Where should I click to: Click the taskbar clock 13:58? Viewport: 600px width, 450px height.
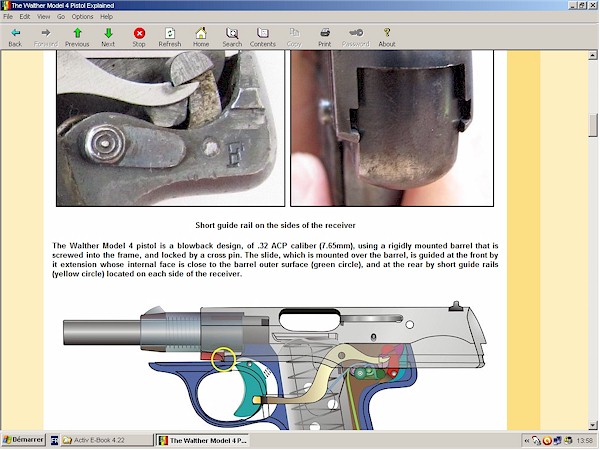coord(584,440)
